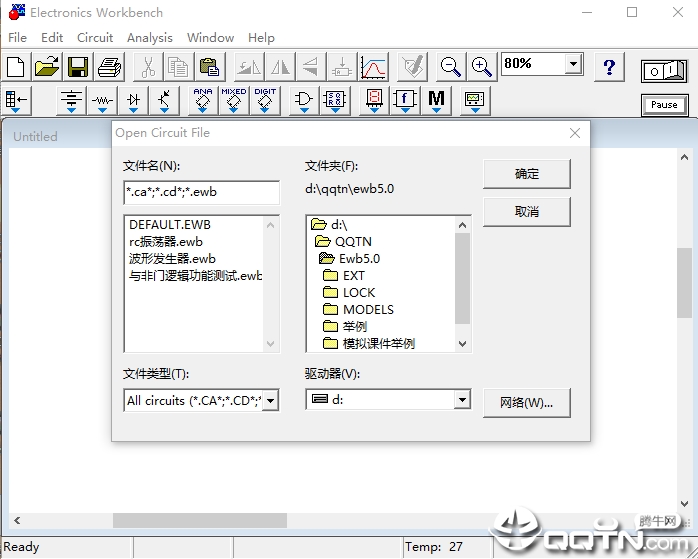The image size is (698, 559).
Task: Open the Edit menu
Action: click(52, 38)
